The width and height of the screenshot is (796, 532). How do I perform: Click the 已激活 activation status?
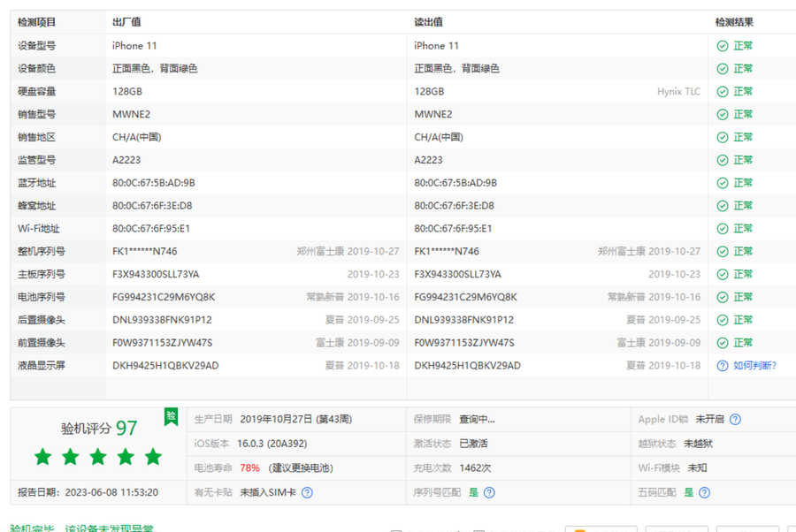click(x=474, y=444)
